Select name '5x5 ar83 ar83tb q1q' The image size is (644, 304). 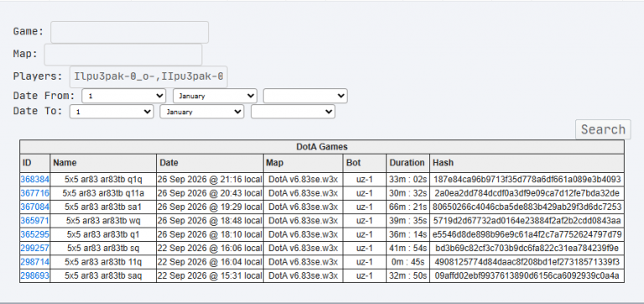pyautogui.click(x=103, y=179)
